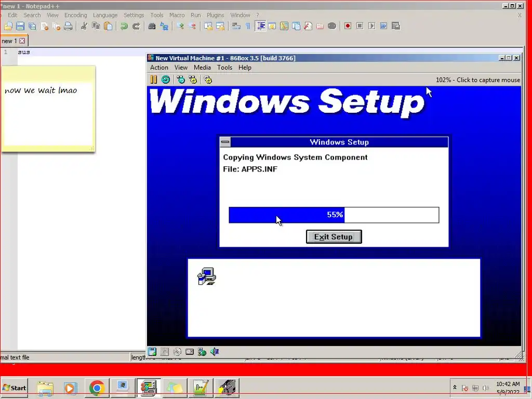Run macro multiple times icon
The width and height of the screenshot is (532, 399).
(384, 26)
